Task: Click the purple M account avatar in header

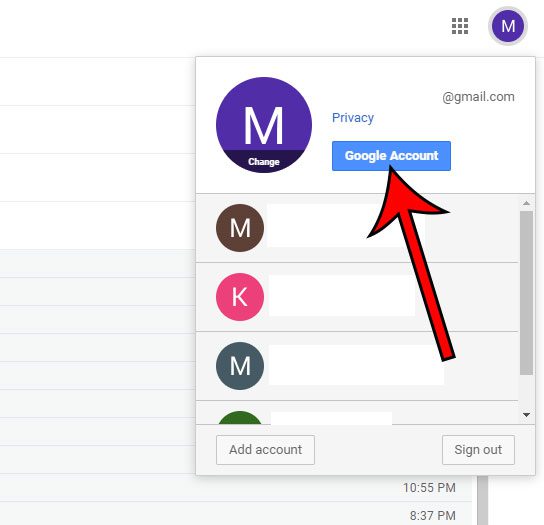Action: [x=508, y=26]
